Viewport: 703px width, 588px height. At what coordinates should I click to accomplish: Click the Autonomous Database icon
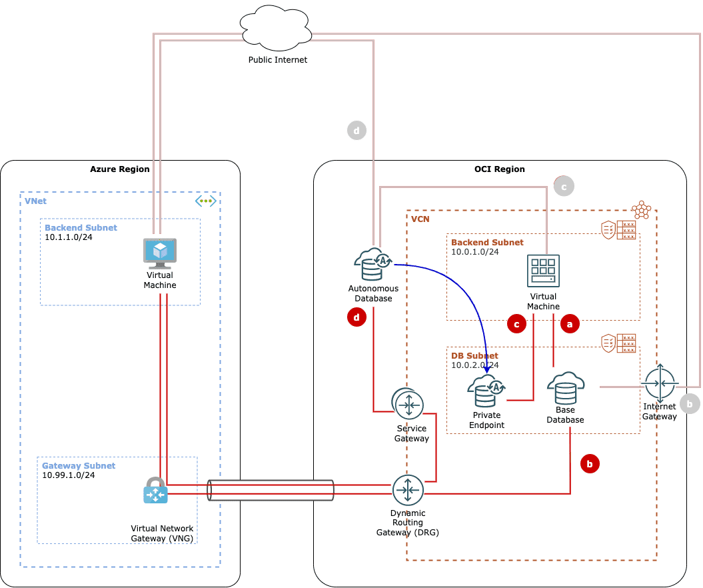(x=373, y=264)
